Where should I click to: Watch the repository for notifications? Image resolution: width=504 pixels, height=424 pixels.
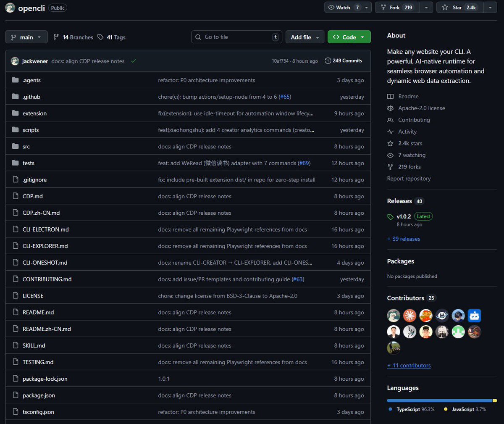(x=344, y=8)
